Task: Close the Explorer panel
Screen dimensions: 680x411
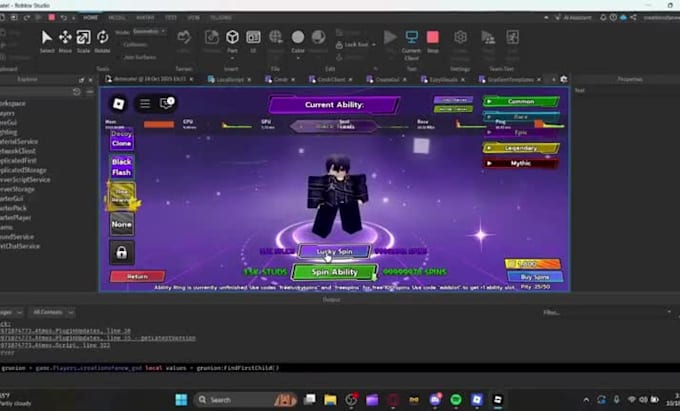Action: point(91,80)
